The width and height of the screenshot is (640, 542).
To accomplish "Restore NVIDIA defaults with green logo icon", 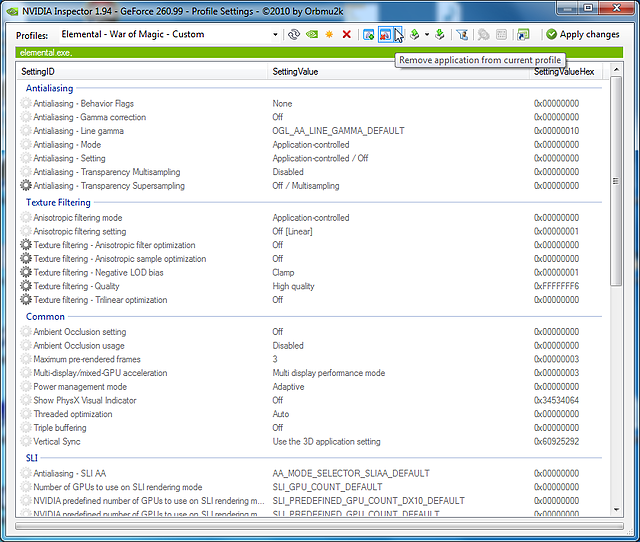I will (x=312, y=35).
